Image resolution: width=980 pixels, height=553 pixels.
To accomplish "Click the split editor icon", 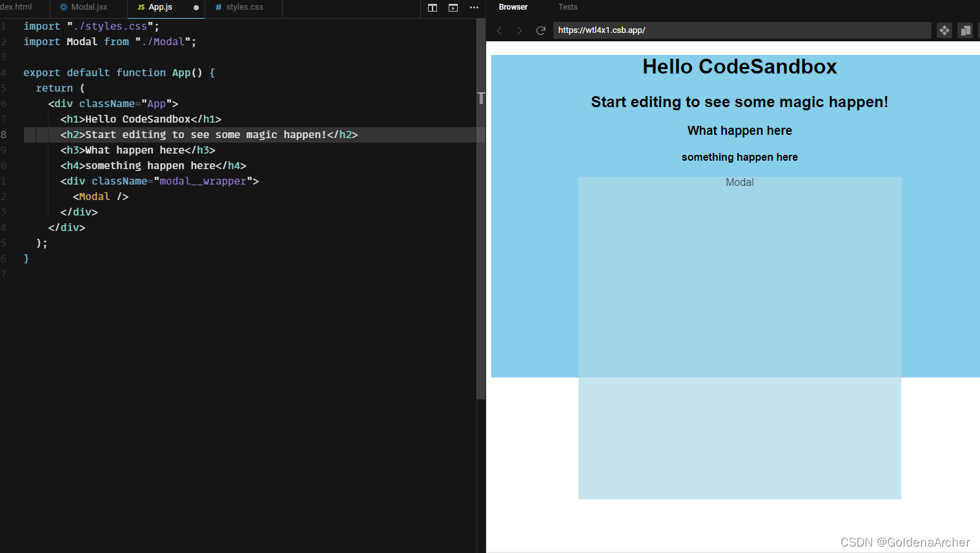I will [x=433, y=8].
